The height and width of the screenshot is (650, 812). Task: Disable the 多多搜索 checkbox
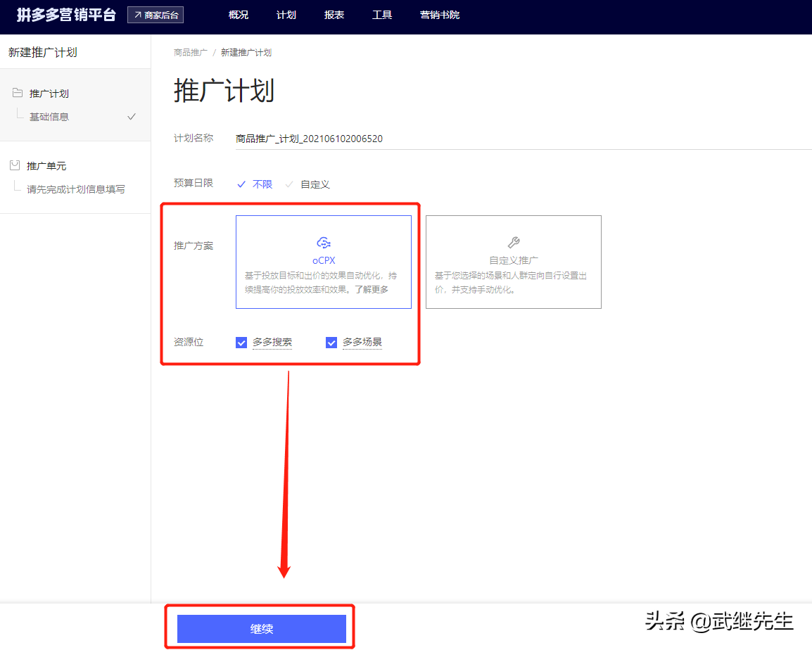pos(241,342)
